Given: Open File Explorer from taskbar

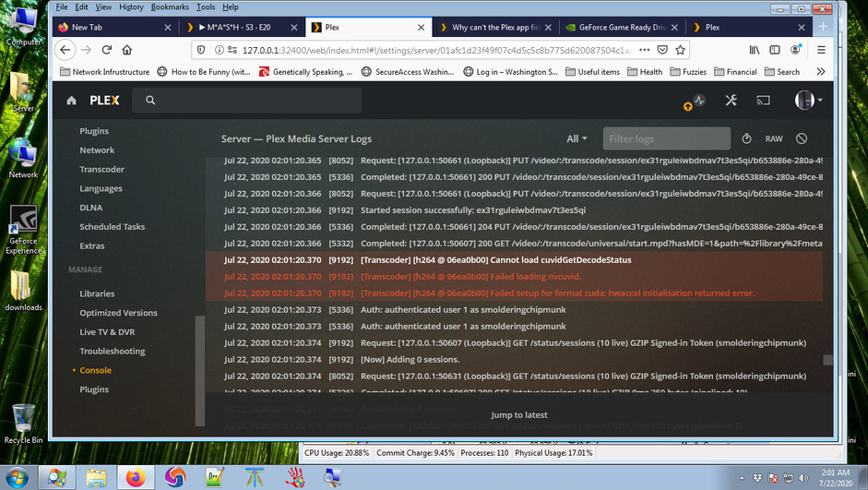Looking at the screenshot, I should tap(96, 477).
